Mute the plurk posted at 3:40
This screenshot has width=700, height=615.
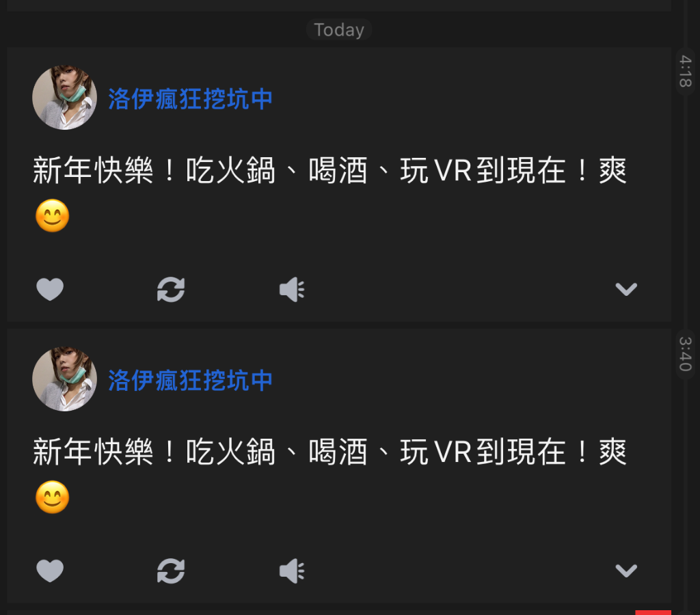click(x=292, y=571)
